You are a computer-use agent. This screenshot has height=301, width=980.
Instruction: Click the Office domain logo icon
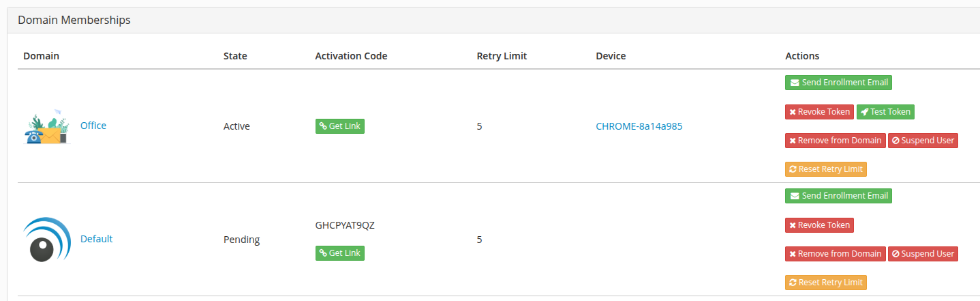point(47,126)
